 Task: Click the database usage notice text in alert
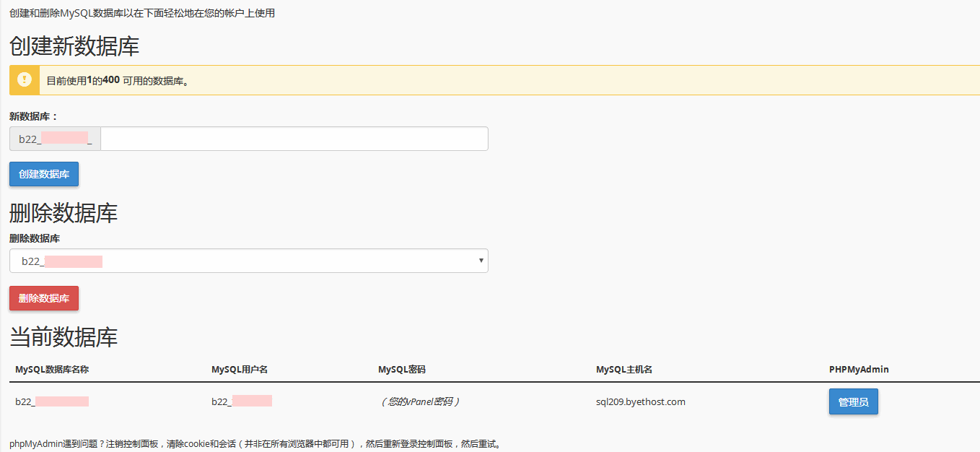(118, 81)
